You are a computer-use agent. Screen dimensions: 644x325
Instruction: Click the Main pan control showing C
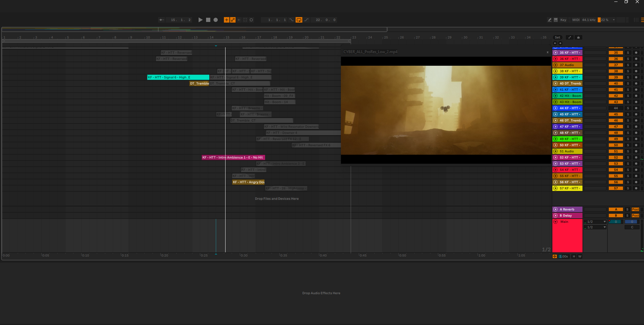point(632,227)
